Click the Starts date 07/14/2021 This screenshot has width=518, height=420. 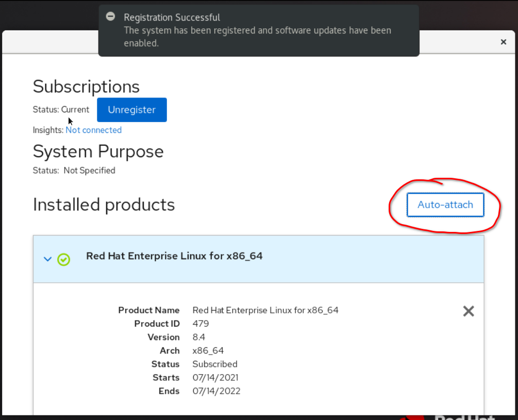[215, 377]
